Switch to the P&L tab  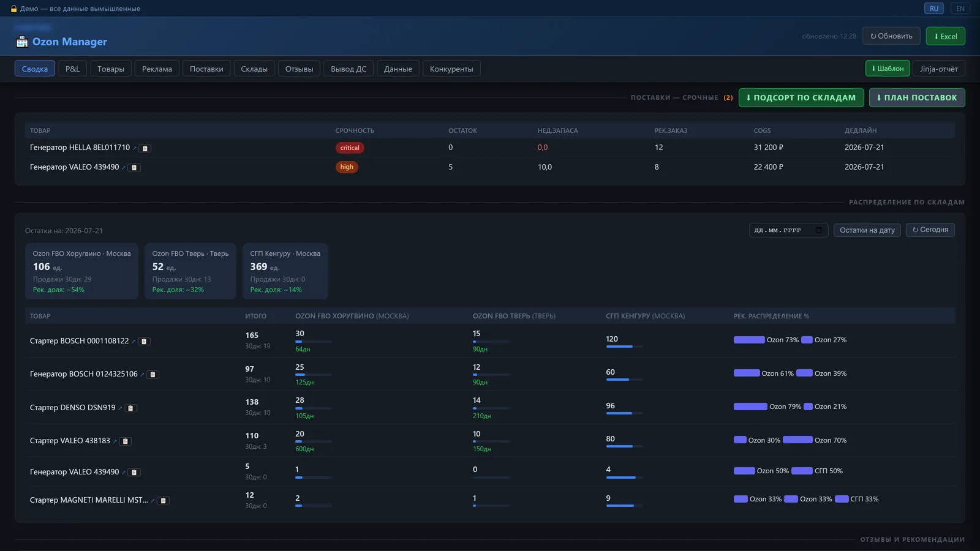[x=73, y=69]
